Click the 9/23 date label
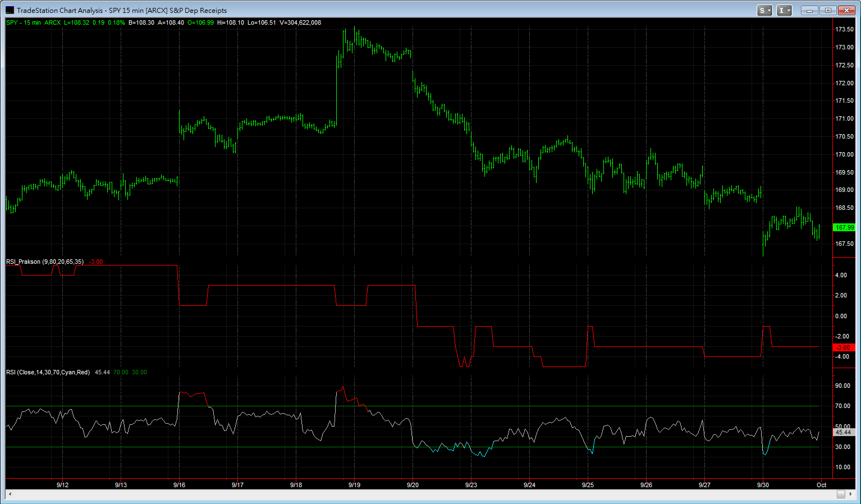Screen dimensions: 861x504 [x=471, y=485]
